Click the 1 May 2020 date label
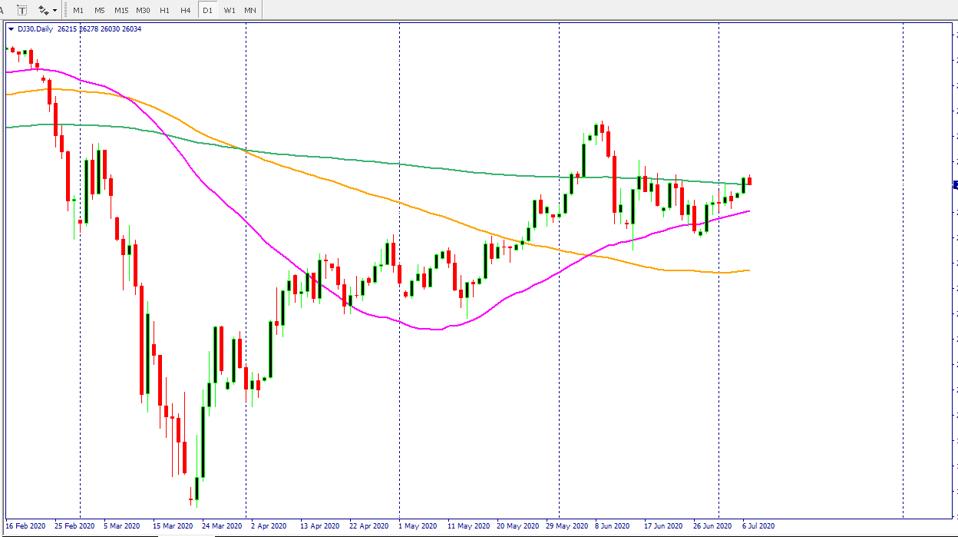This screenshot has height=537, width=958. 417,525
